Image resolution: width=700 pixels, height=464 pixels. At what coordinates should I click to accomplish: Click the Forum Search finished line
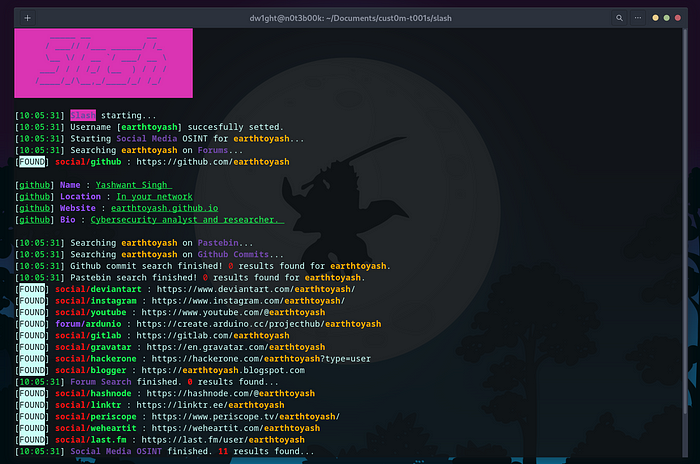click(147, 382)
